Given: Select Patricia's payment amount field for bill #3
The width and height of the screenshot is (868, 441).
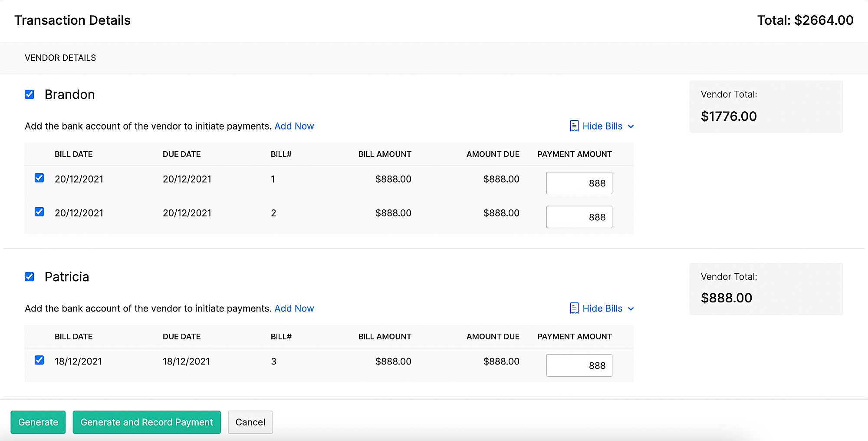Looking at the screenshot, I should [579, 365].
